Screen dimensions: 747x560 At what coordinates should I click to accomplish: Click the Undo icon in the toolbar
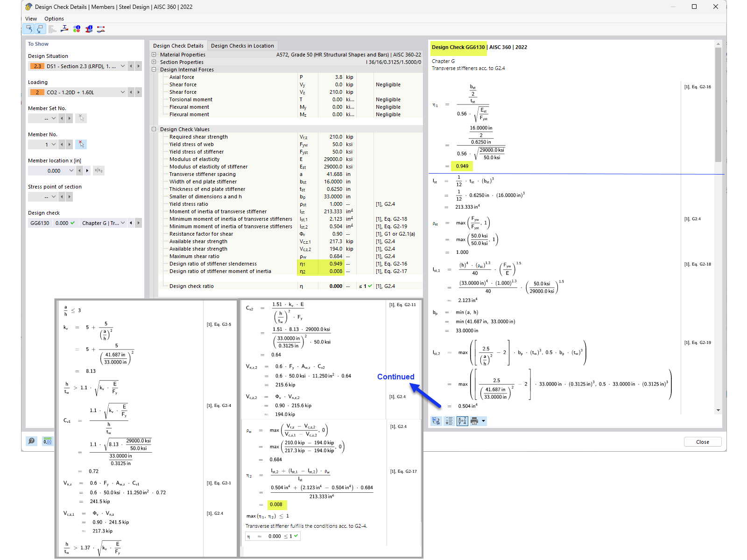[x=29, y=28]
